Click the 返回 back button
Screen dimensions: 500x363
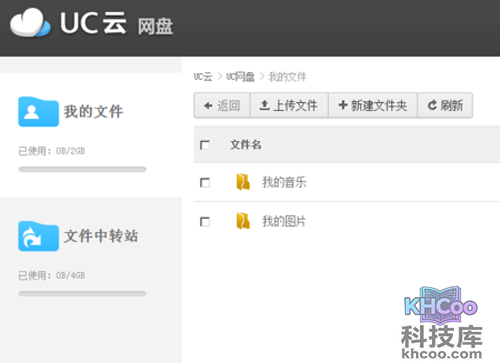[222, 106]
